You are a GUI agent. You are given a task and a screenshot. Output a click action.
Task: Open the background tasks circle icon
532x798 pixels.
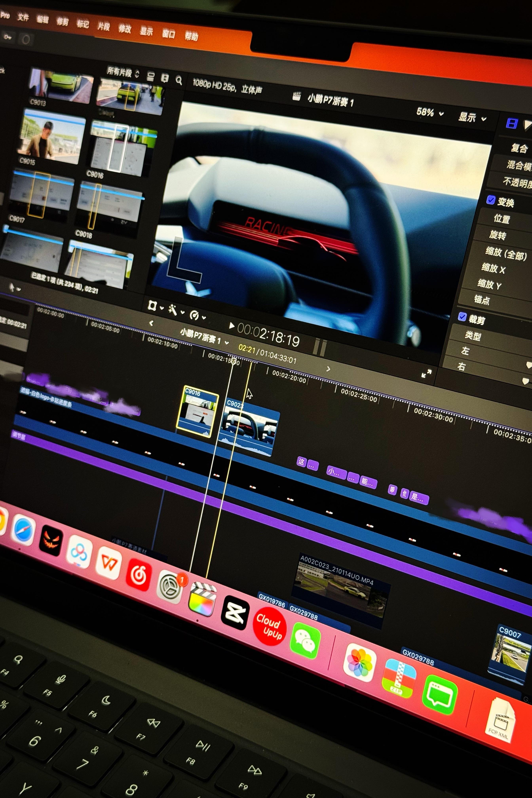(x=26, y=39)
